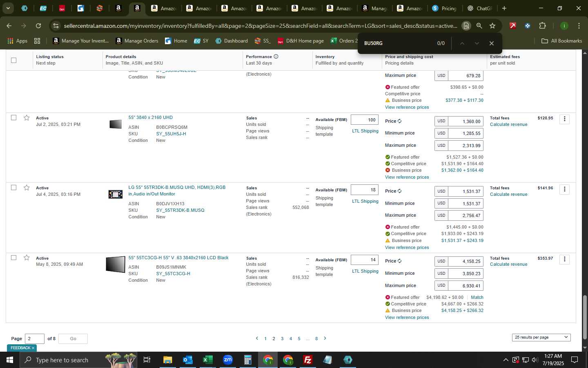
Task: Click price refresh icon for 1,360.00 listing
Action: (399, 121)
